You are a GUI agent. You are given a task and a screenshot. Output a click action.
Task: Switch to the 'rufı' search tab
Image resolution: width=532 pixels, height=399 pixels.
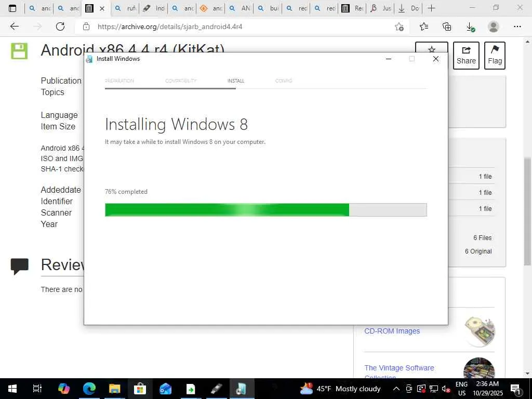point(126,8)
